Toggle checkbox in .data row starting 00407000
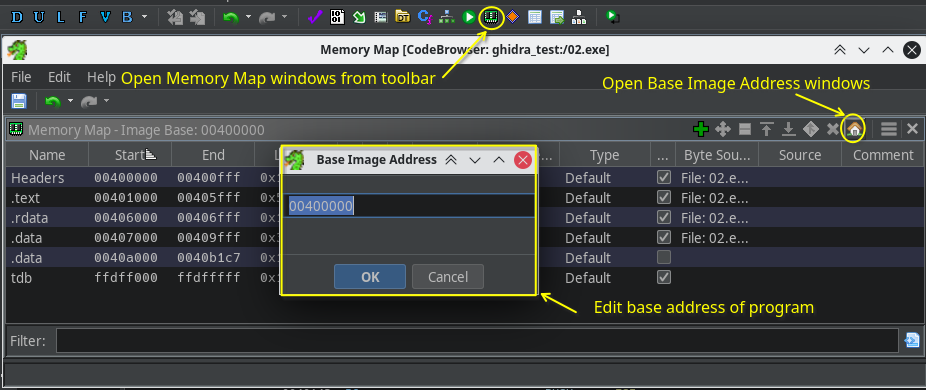This screenshot has width=926, height=390. tap(664, 237)
